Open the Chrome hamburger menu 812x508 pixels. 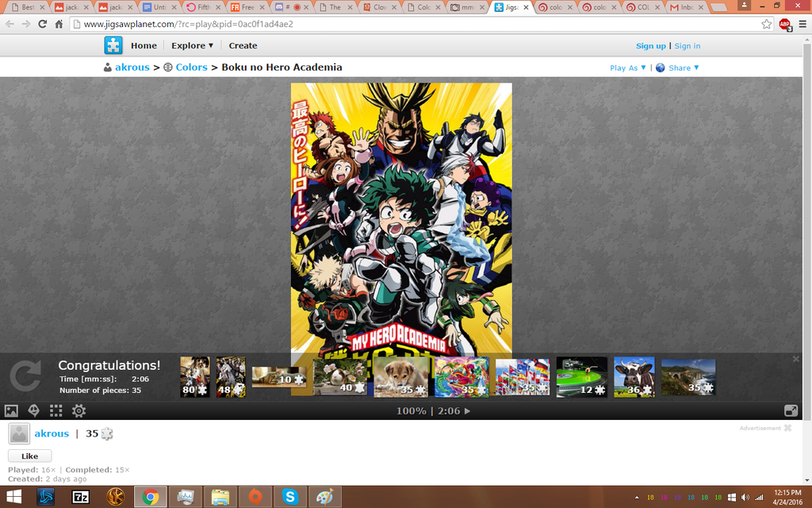[x=802, y=24]
